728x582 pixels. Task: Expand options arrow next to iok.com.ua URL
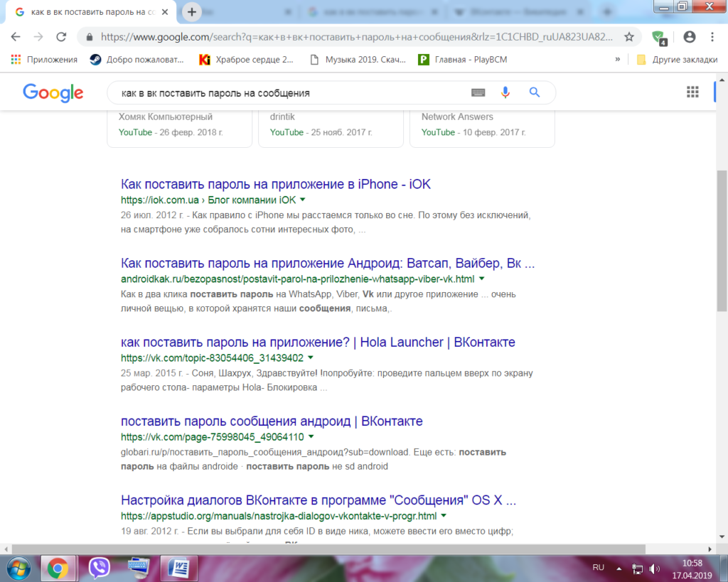pyautogui.click(x=303, y=200)
